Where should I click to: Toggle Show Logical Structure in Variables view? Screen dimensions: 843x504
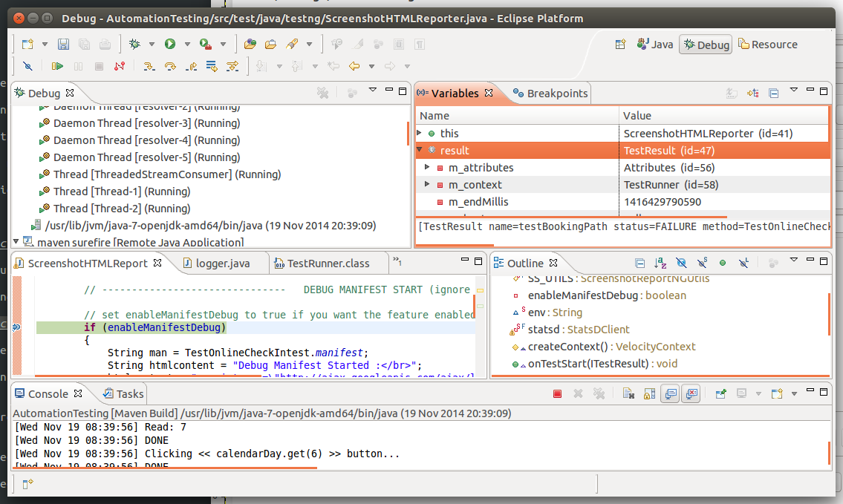(x=752, y=93)
